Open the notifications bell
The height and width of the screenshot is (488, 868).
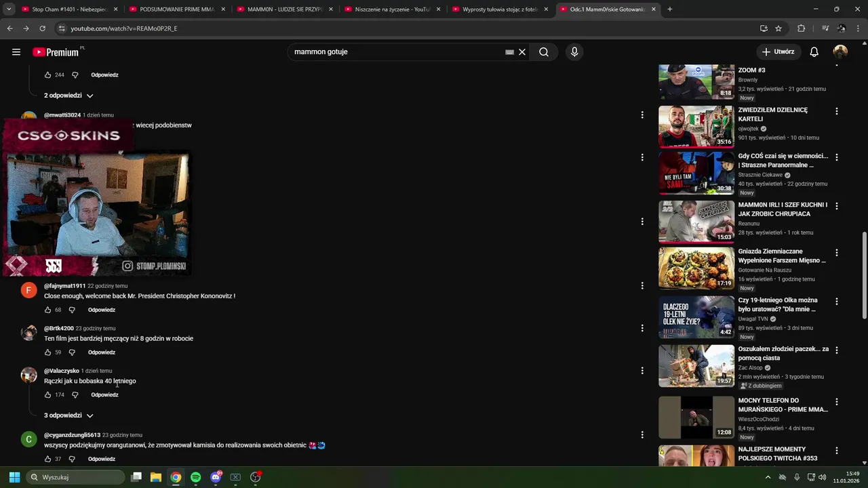814,52
